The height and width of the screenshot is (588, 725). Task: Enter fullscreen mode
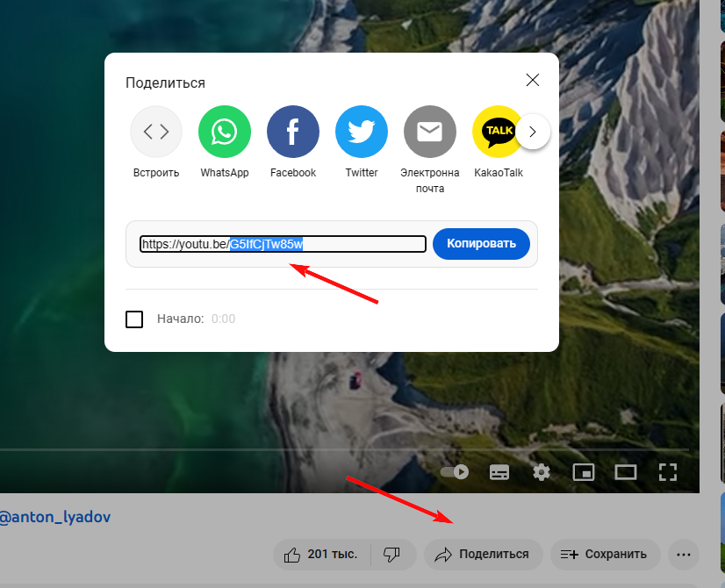[668, 472]
